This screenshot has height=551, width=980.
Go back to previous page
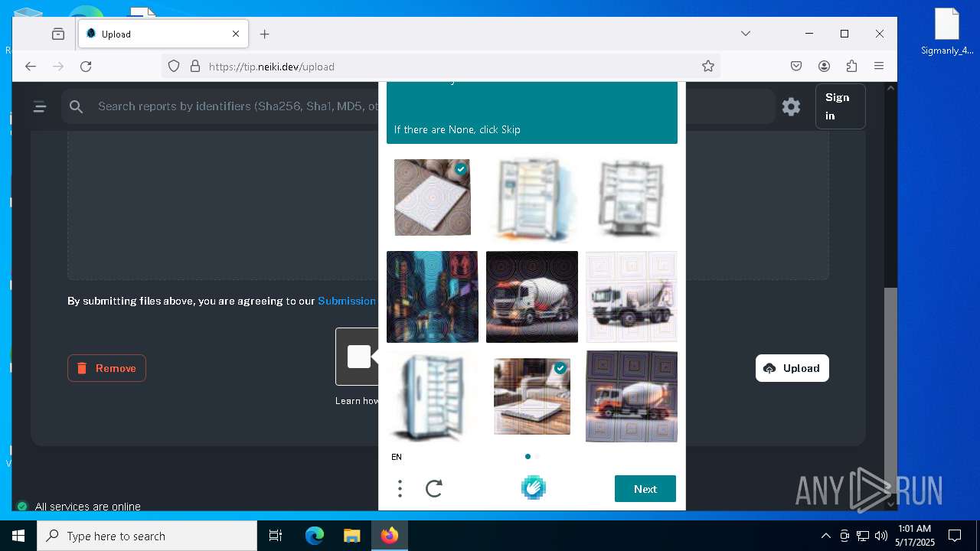[31, 67]
